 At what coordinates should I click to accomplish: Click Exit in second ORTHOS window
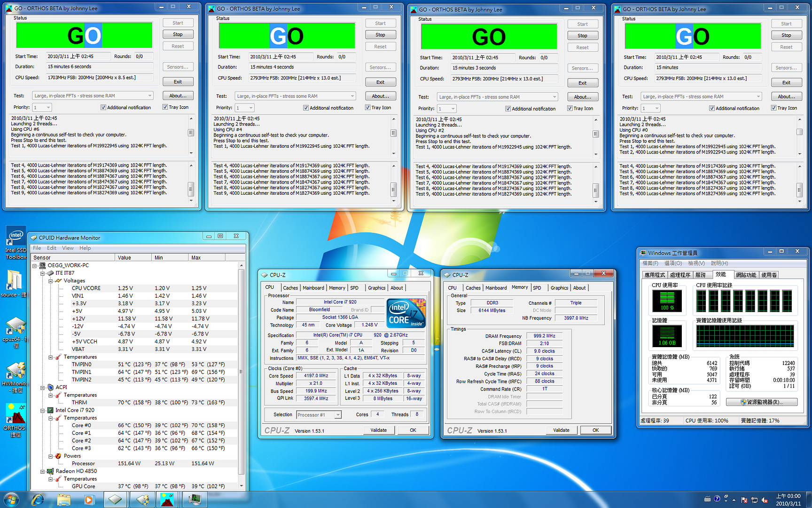(x=380, y=82)
